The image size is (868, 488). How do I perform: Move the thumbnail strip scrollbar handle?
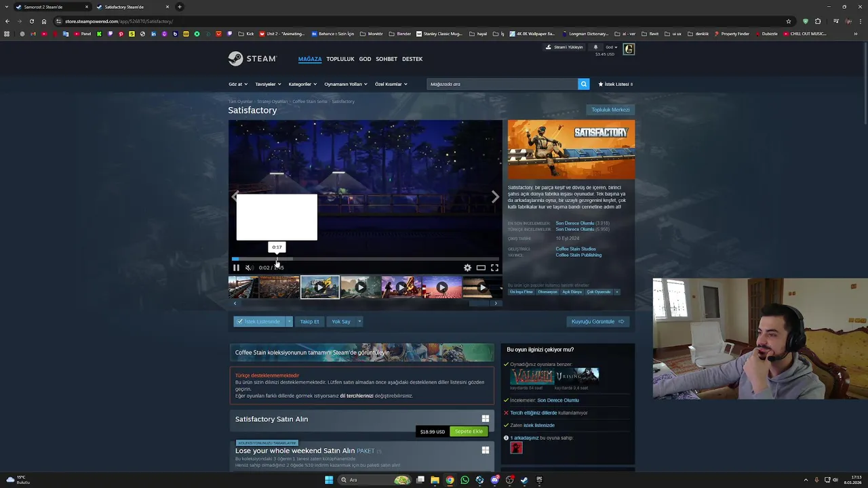(x=479, y=303)
